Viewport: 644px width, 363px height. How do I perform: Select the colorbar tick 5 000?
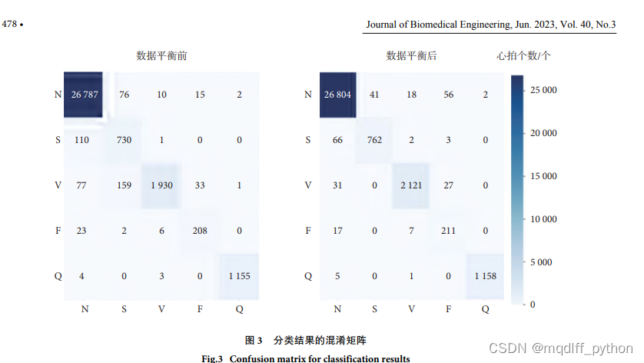(x=541, y=262)
